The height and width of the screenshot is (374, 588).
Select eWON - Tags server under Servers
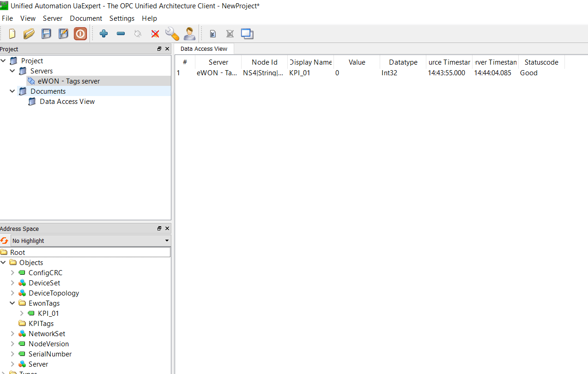pos(68,81)
